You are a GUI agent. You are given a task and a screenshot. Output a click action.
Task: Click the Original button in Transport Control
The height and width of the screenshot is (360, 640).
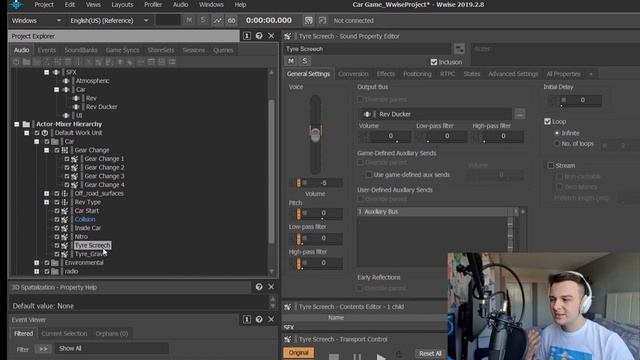tap(298, 353)
